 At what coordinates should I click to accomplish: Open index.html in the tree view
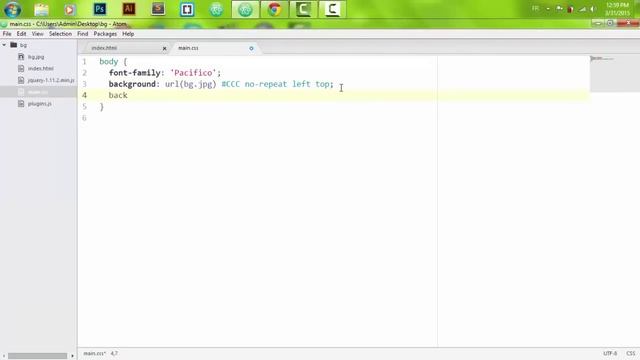click(40, 69)
